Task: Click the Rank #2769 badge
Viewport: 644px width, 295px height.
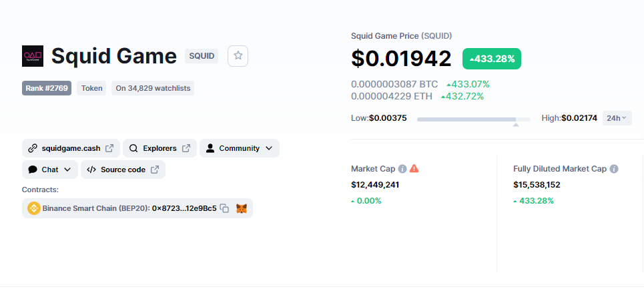Action: 47,88
